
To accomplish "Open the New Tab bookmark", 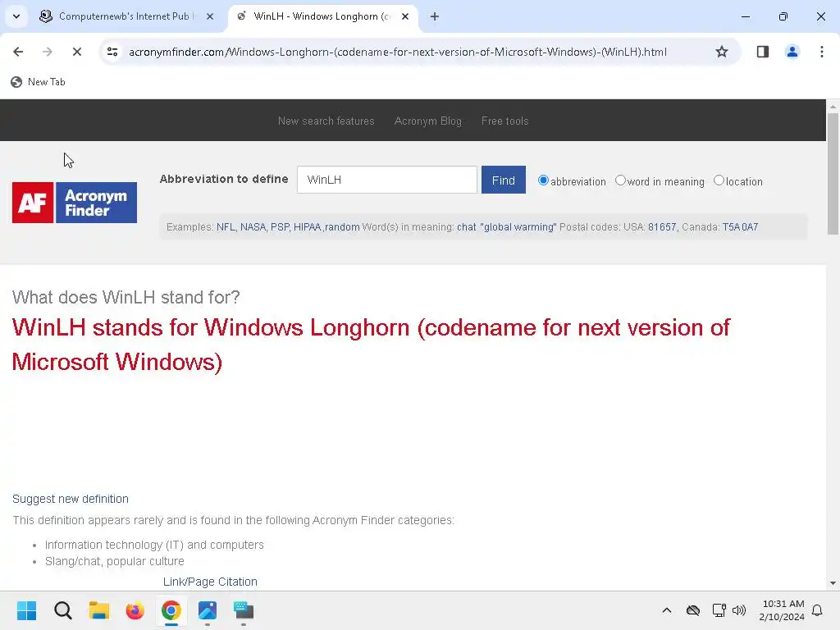I will (38, 82).
